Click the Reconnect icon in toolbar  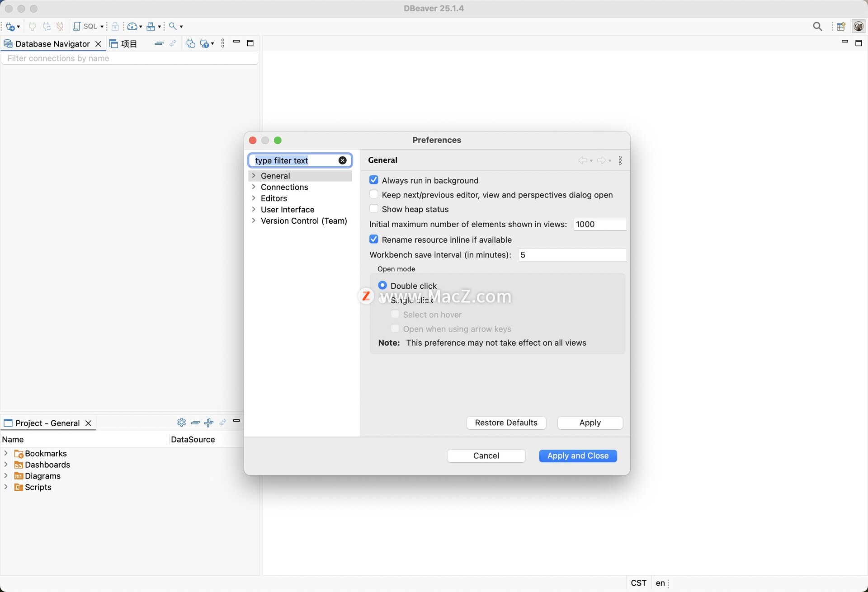point(46,26)
